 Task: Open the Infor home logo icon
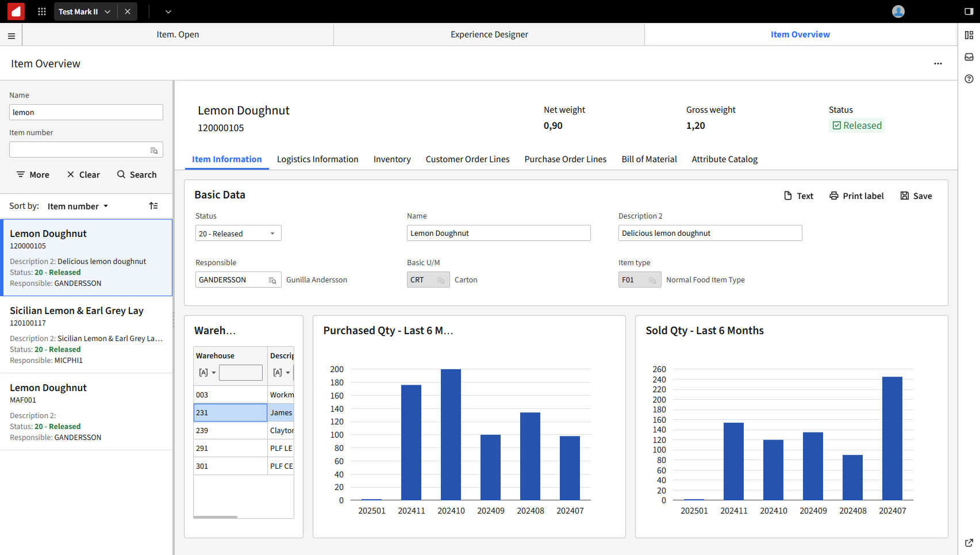coord(16,12)
